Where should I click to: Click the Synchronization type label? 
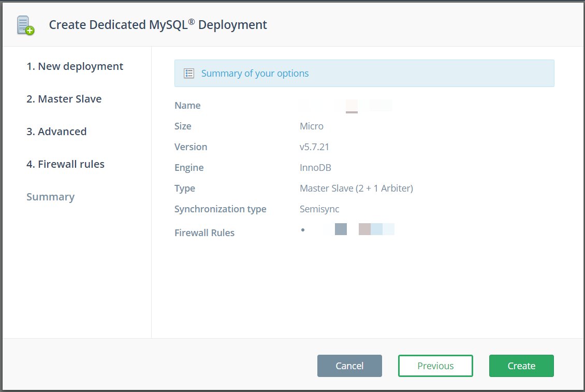(220, 209)
